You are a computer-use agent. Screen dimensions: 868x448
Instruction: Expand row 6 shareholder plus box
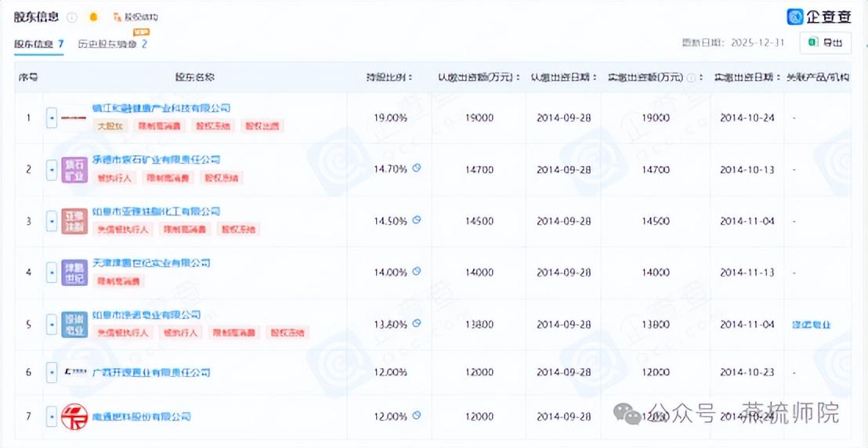[52, 372]
